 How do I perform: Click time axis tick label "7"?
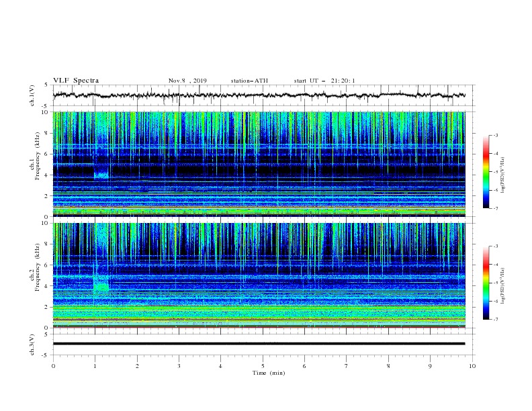347,366
